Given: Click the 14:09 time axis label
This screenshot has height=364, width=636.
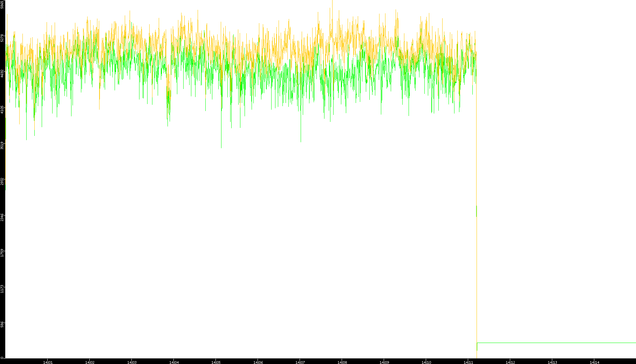Looking at the screenshot, I should [384, 362].
